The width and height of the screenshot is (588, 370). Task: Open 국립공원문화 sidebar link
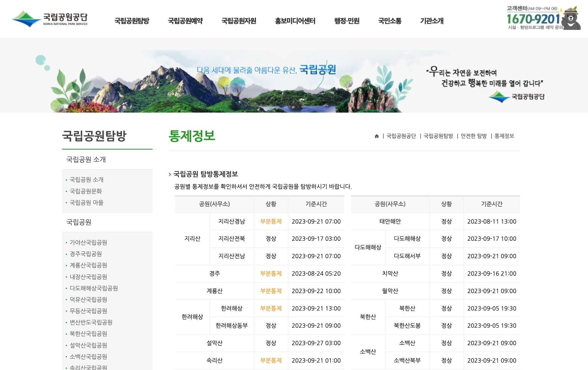click(86, 191)
